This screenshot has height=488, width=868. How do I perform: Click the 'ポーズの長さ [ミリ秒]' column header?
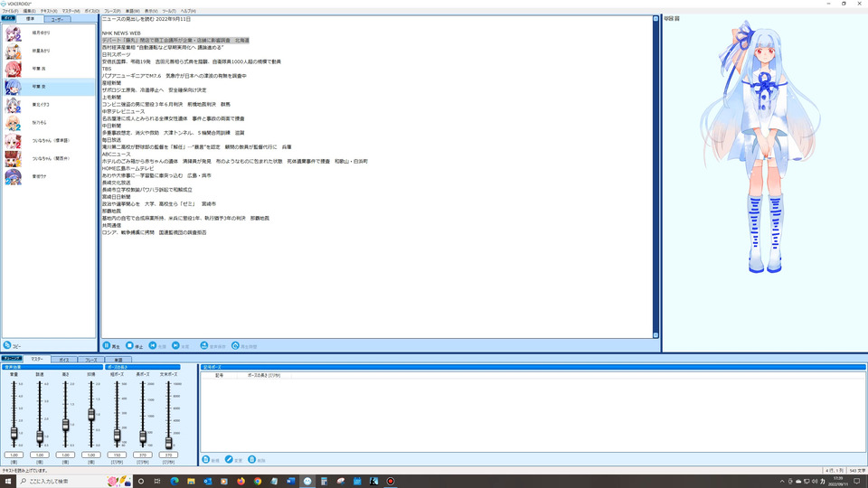point(264,375)
